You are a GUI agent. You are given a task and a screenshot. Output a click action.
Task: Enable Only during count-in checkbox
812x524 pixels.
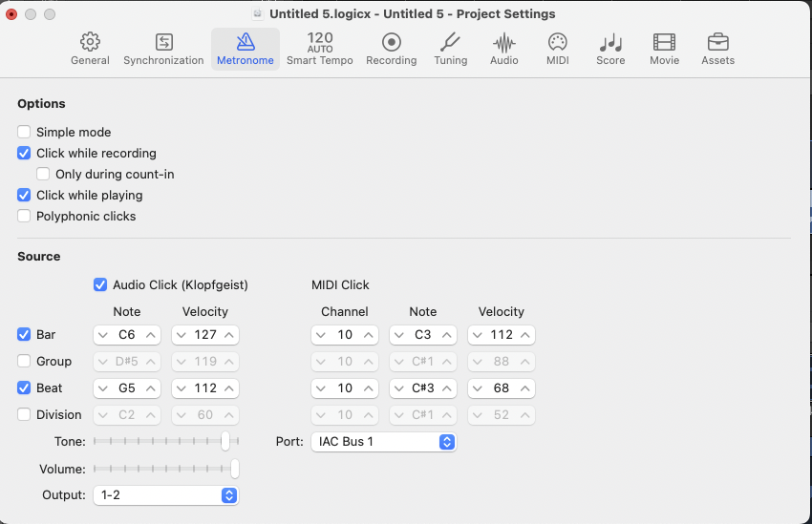43,174
